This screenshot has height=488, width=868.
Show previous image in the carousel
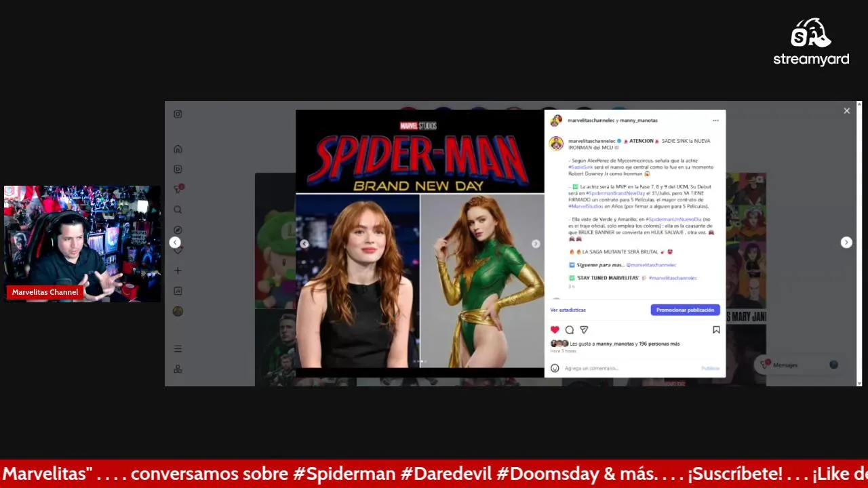304,243
